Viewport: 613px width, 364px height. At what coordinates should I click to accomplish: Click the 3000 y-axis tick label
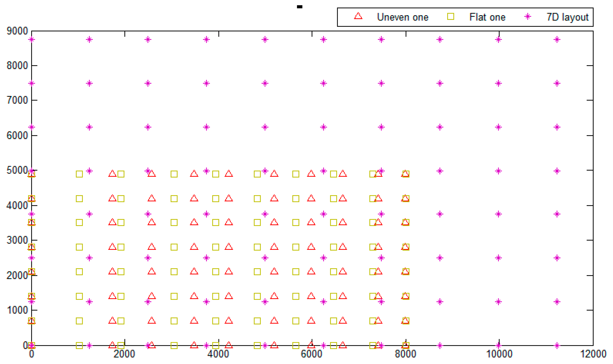click(17, 240)
